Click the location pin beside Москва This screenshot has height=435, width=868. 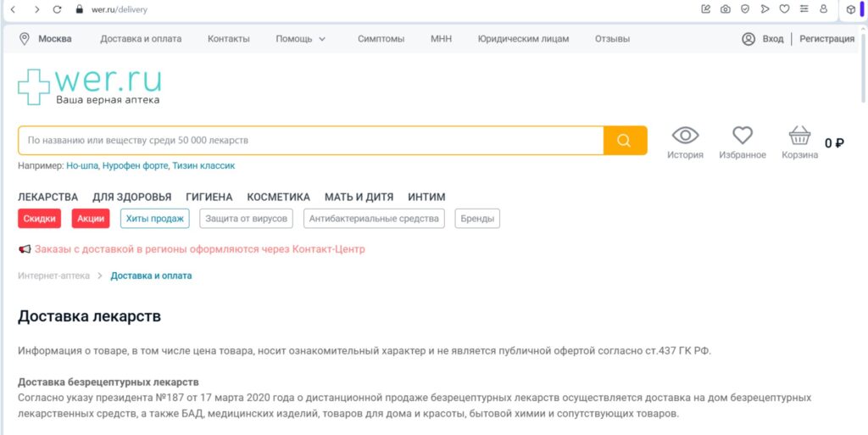[x=25, y=39]
